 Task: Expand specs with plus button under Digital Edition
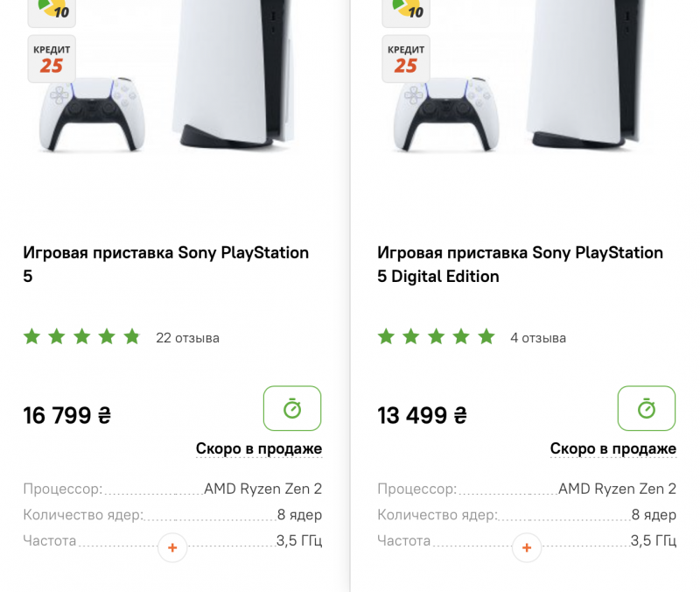527,548
